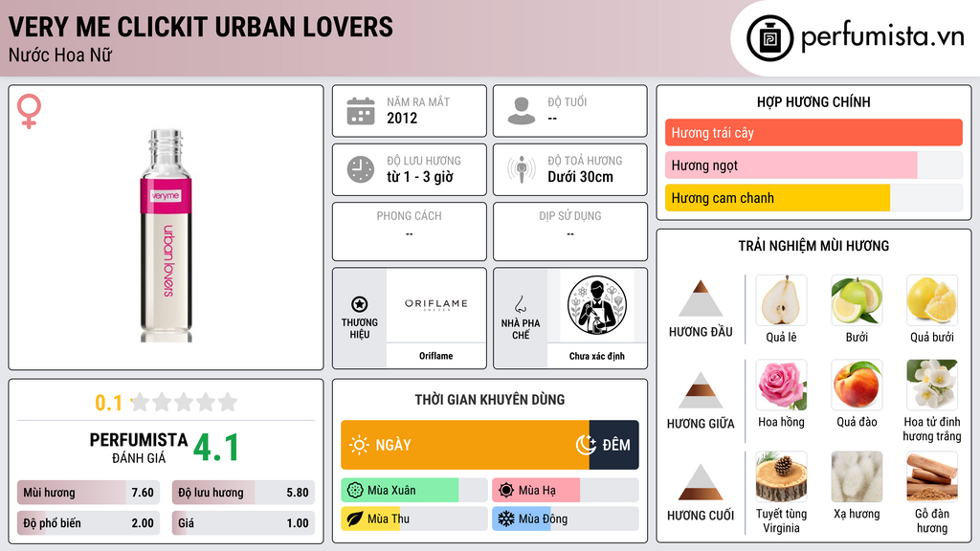Click the nose icon above Nhà pha chế

pyautogui.click(x=520, y=304)
